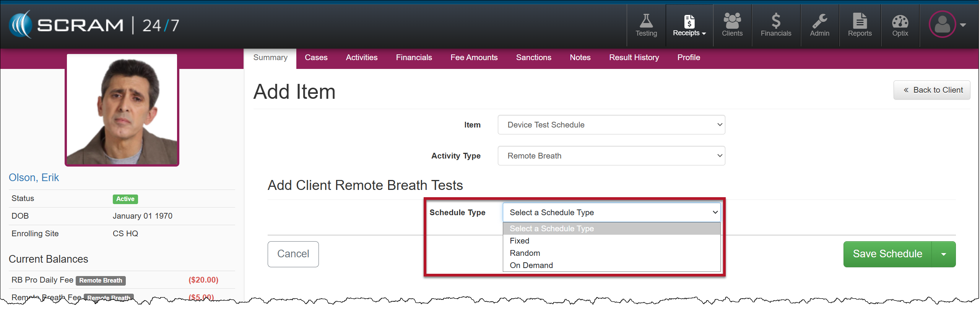Screen dimensions: 980x309
Task: Click Back to Client button
Action: point(931,90)
